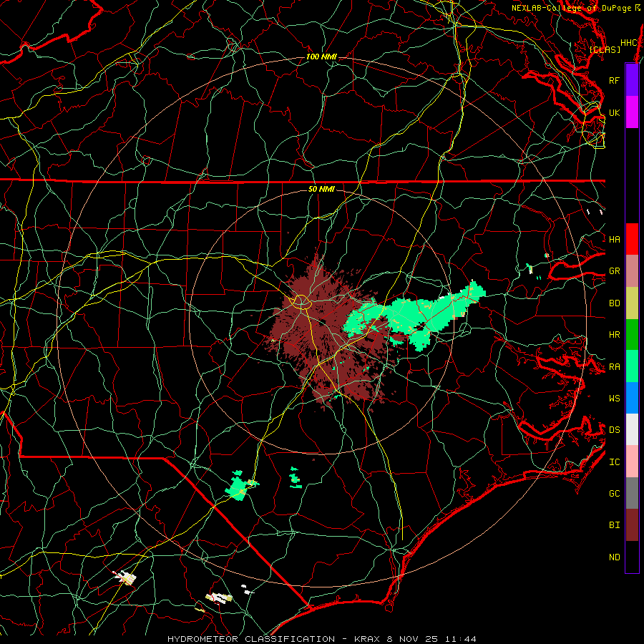Click the 11:44 timestamp text
The image size is (644, 644).
point(460,639)
